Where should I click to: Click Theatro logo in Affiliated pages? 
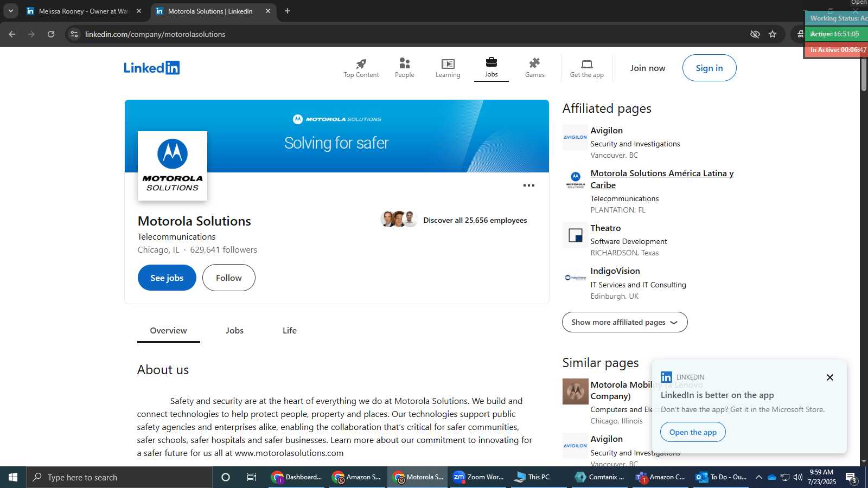(x=575, y=235)
